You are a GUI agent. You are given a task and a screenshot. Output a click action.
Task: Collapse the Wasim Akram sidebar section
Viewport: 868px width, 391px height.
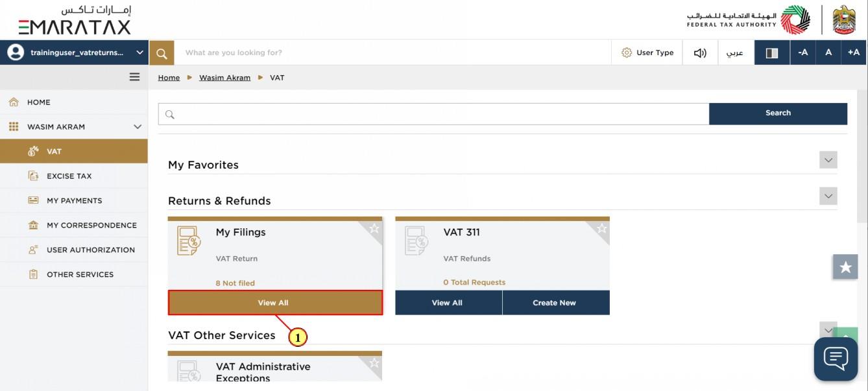click(x=137, y=126)
